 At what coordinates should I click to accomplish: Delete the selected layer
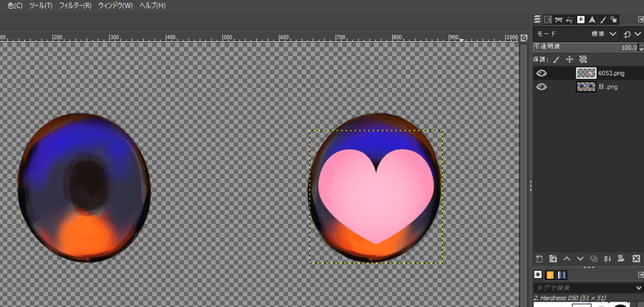636,259
